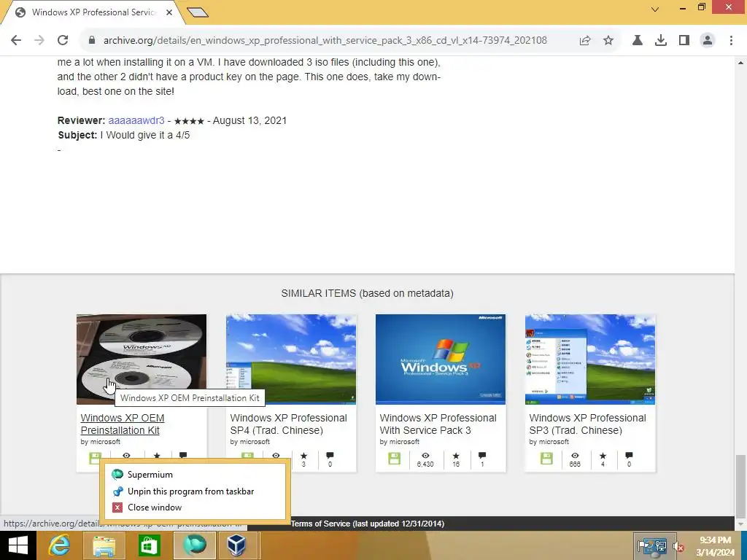
Task: Click favorites star showing 3 on SP4 card
Action: pos(303,456)
